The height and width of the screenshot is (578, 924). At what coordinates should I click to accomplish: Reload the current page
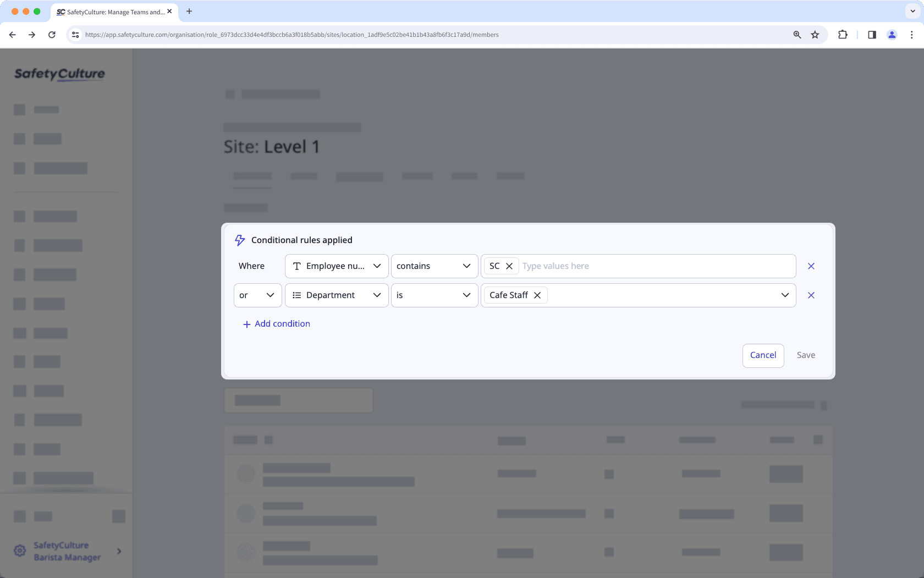pos(52,34)
